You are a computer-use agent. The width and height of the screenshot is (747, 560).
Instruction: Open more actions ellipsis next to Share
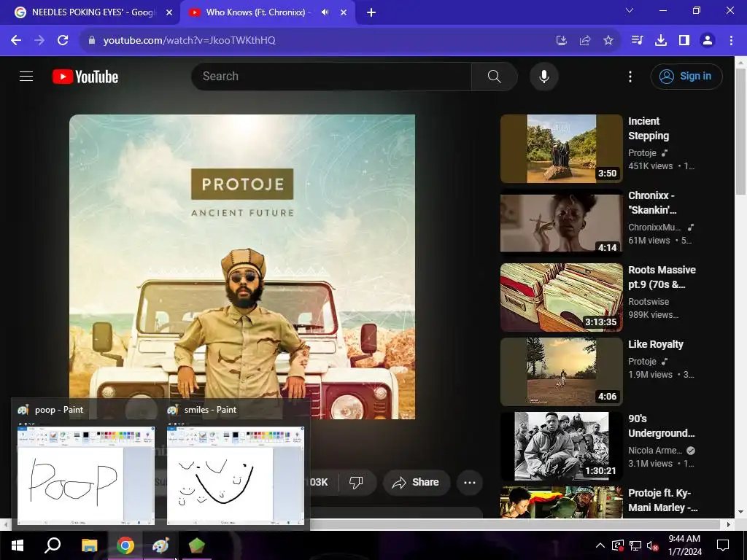tap(470, 483)
